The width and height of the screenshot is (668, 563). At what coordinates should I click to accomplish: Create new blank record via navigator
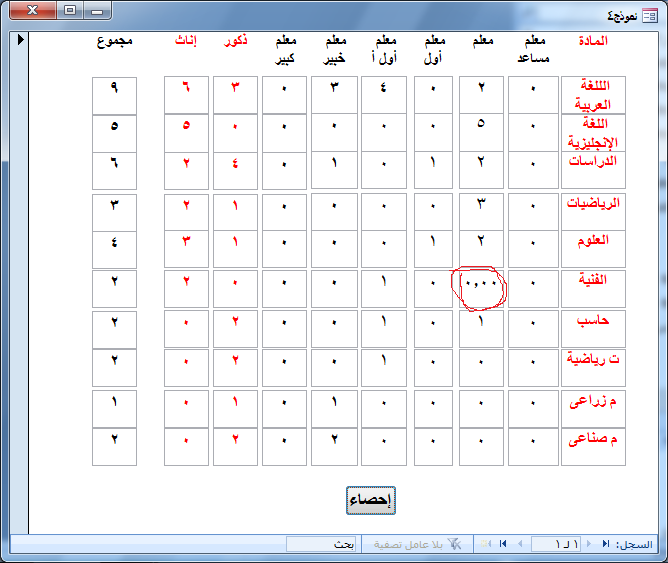(x=486, y=544)
